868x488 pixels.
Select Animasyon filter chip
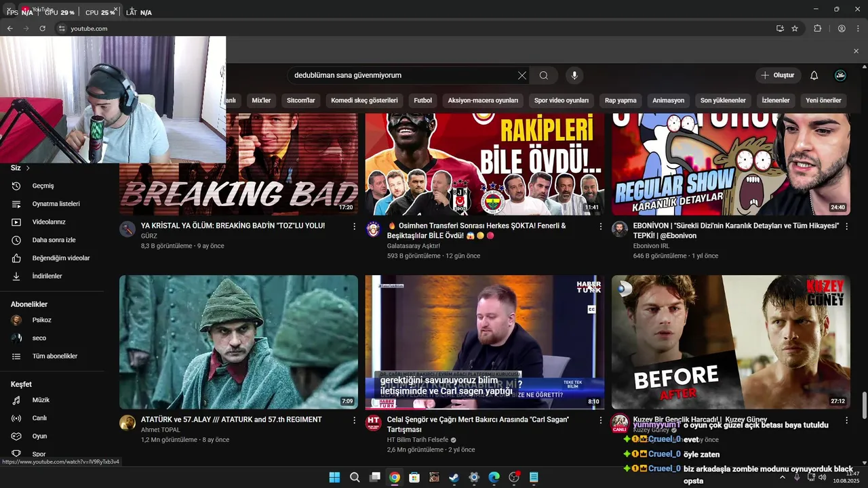click(669, 100)
